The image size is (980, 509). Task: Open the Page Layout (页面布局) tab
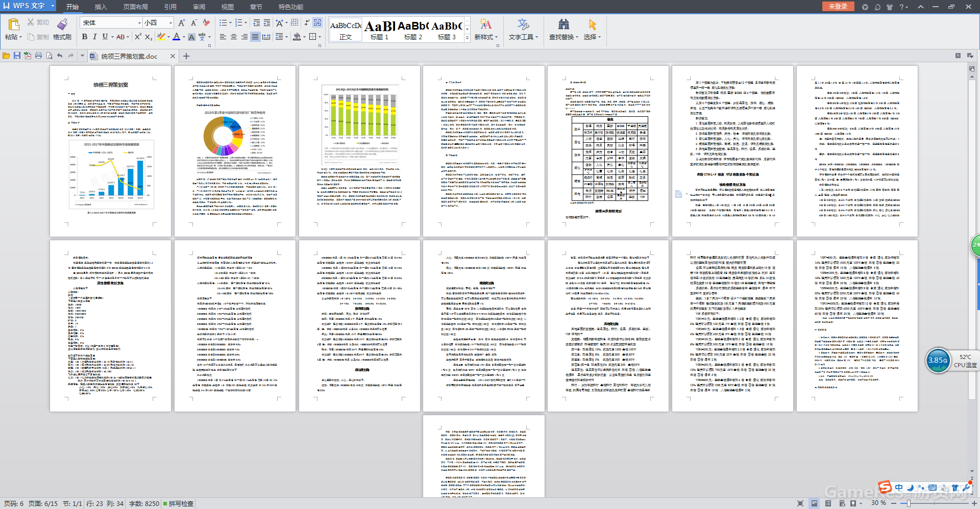pyautogui.click(x=136, y=7)
